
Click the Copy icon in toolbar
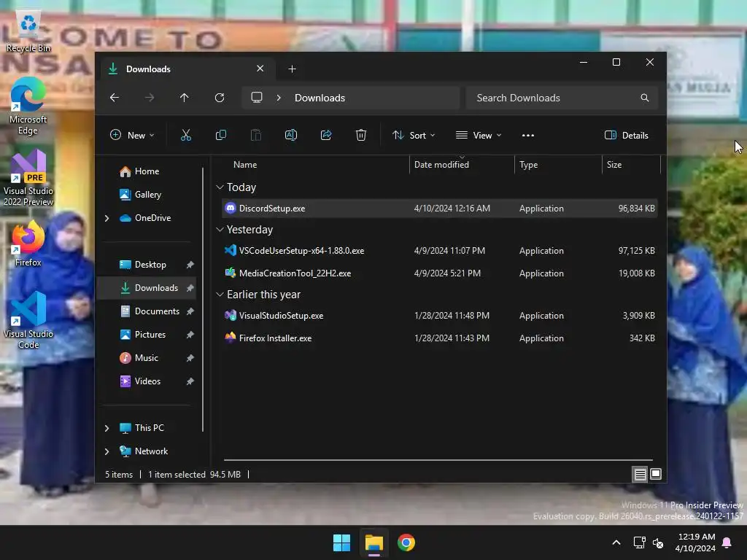[220, 135]
